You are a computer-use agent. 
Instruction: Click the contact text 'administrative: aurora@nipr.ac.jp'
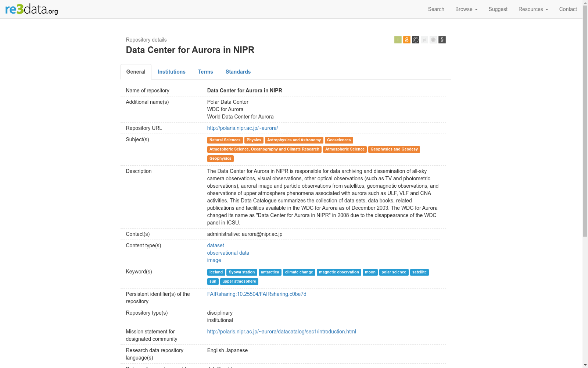pos(245,234)
